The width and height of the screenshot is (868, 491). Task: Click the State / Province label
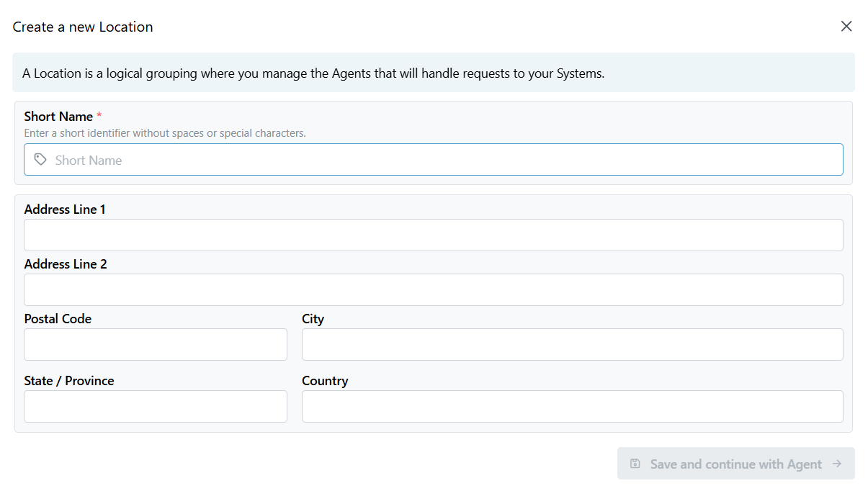click(69, 381)
